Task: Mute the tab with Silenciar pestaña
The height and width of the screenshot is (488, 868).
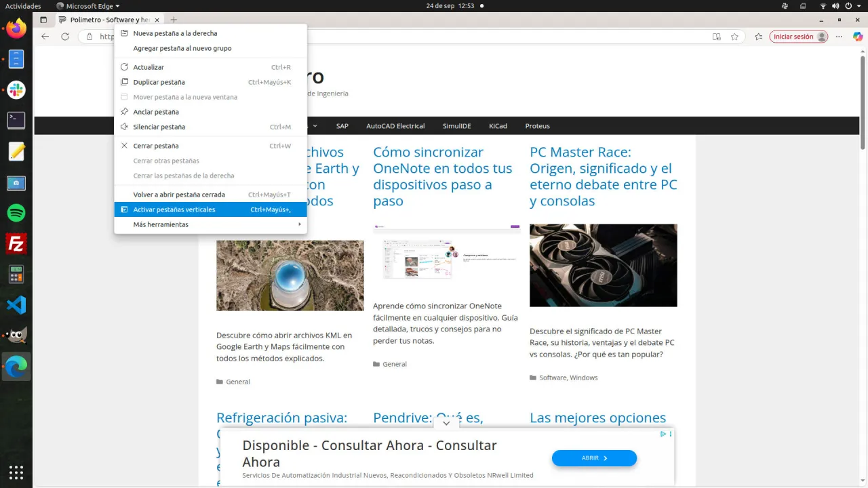Action: 159,127
